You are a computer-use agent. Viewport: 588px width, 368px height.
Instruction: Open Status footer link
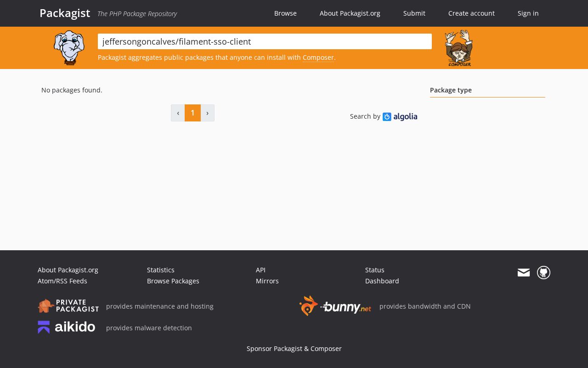point(375,270)
